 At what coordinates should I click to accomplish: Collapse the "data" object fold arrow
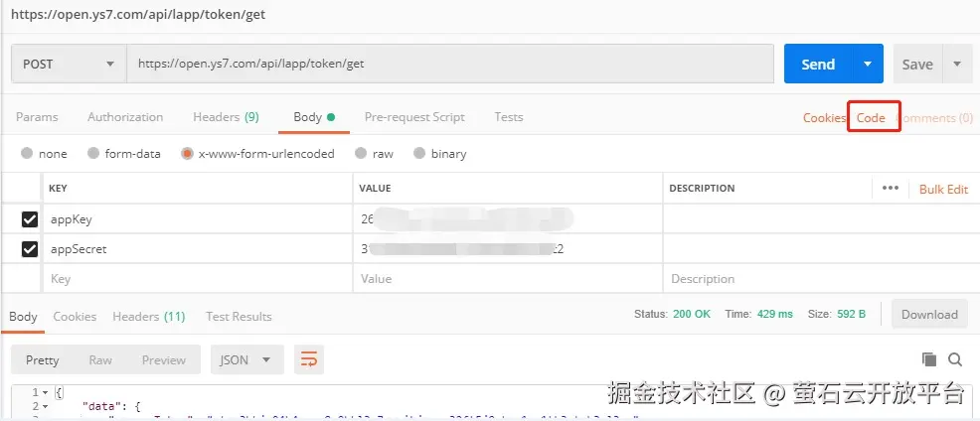pos(45,407)
